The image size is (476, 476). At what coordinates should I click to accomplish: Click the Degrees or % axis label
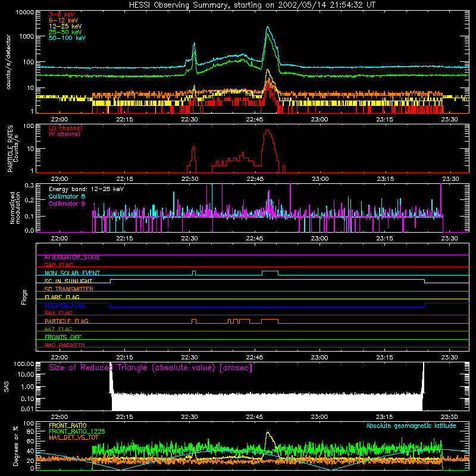click(16, 446)
